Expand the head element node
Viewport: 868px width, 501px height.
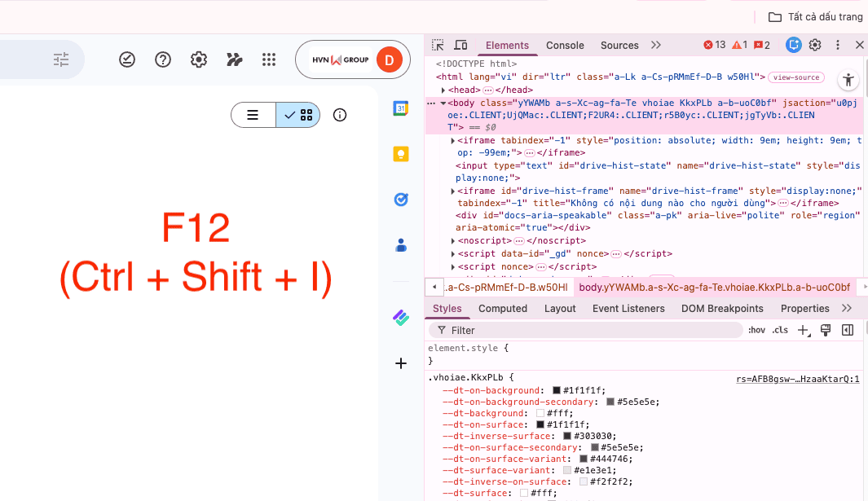pos(443,90)
